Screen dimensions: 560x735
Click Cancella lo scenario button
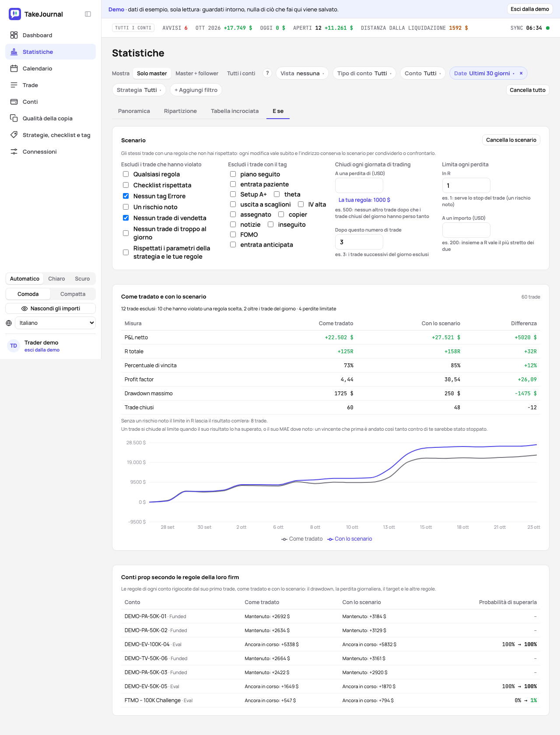pos(511,140)
